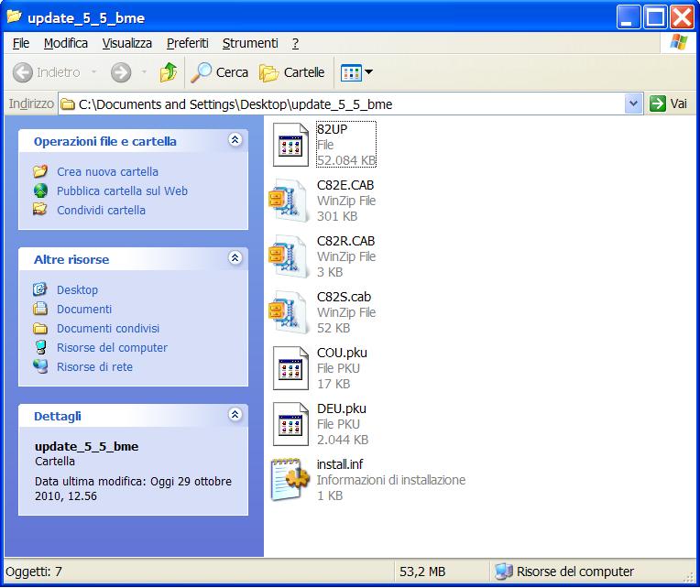Collapse the Dettagli panel

click(235, 415)
